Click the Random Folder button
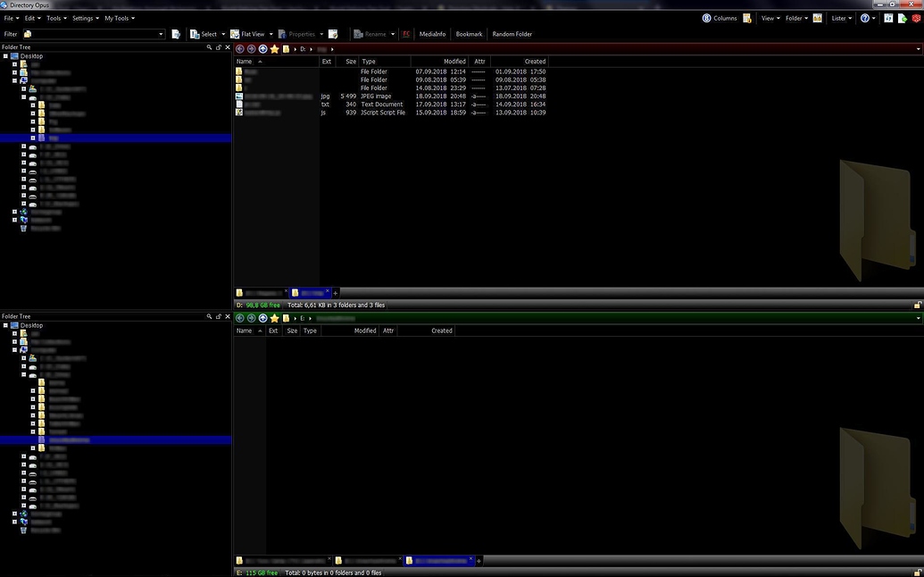Screen dimensions: 924x577 [x=512, y=34]
